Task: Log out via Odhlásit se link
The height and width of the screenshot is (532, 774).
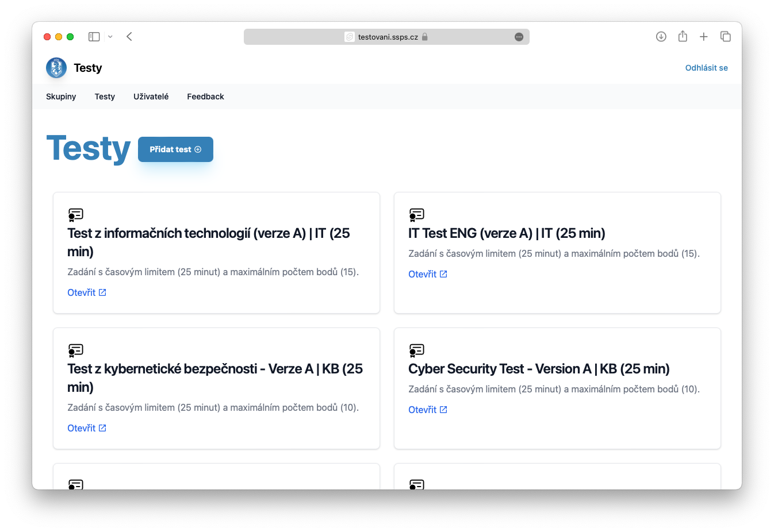Action: click(x=707, y=68)
